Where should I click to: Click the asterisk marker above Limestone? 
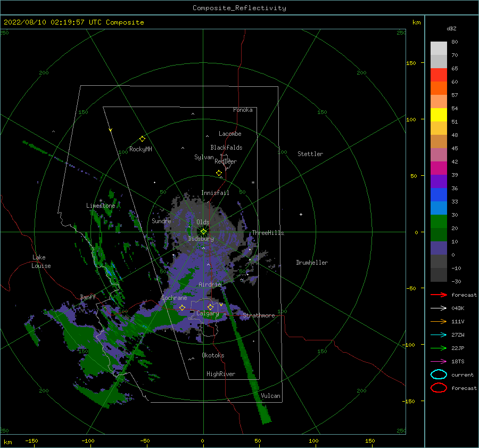pyautogui.click(x=101, y=201)
